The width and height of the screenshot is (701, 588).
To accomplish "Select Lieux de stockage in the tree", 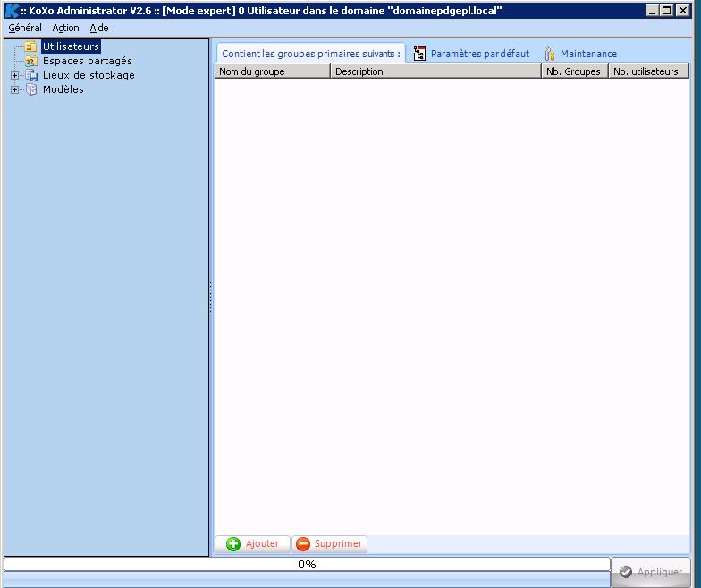I will tap(89, 75).
